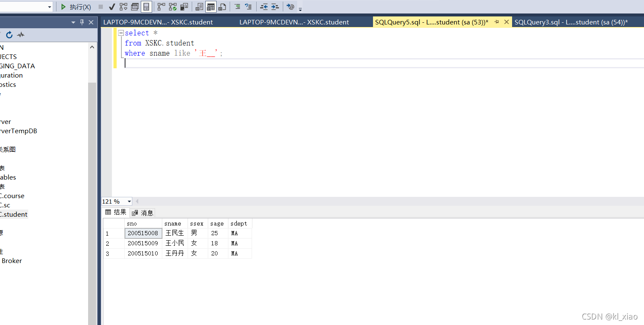Click the sno column header
Screen dimensions: 644x325
pos(143,223)
